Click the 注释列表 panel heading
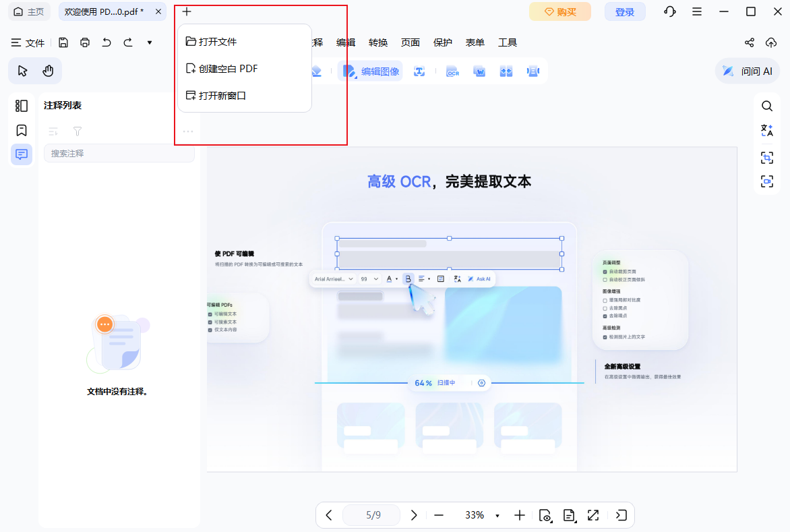The image size is (790, 532). 63,105
